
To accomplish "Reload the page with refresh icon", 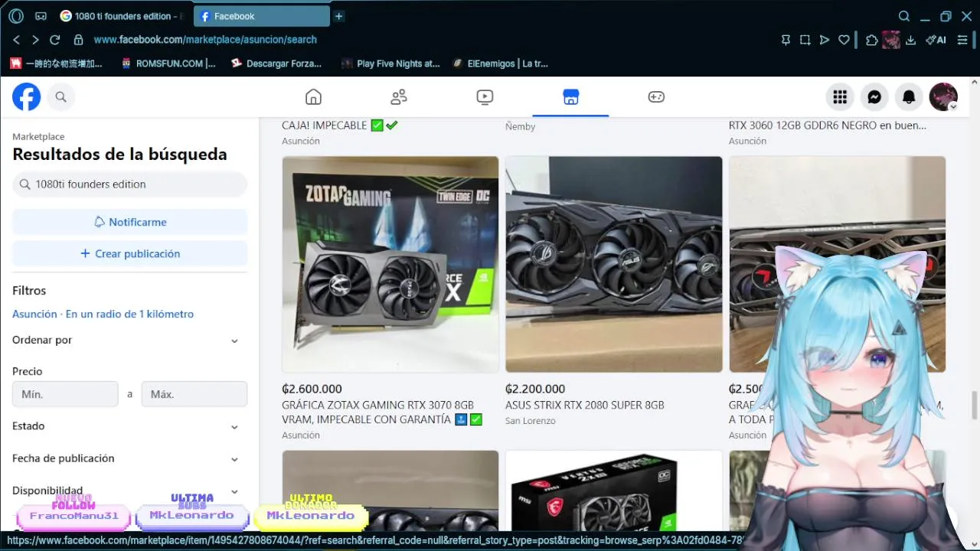I will 55,40.
